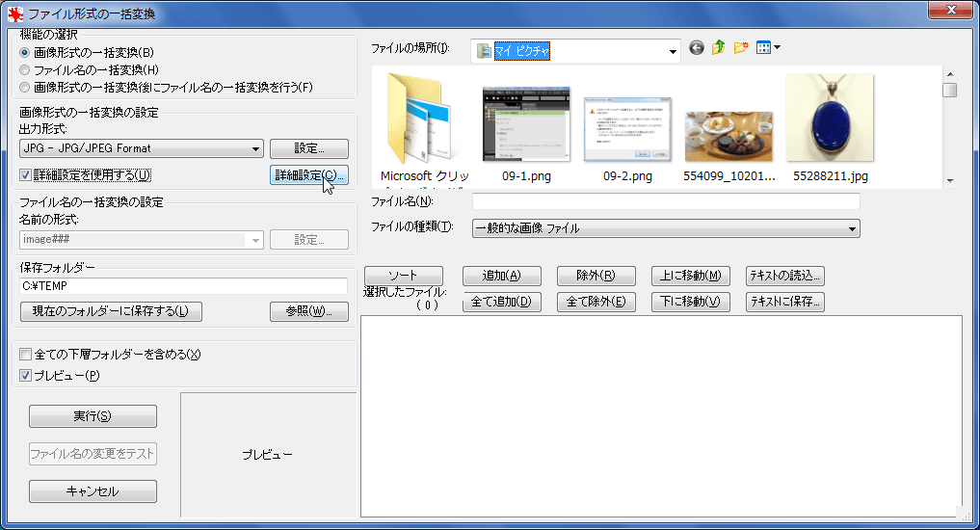This screenshot has width=980, height=530.
Task: Click the Create New Folder icon
Action: [x=741, y=47]
